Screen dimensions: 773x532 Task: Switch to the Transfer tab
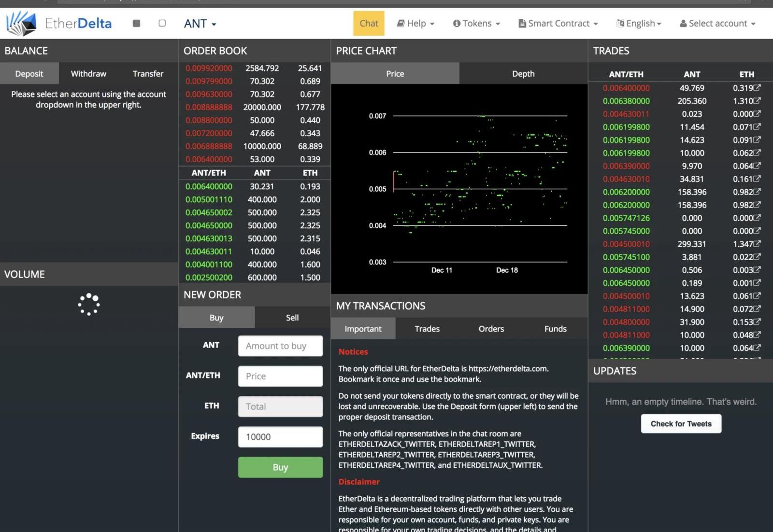tap(148, 73)
